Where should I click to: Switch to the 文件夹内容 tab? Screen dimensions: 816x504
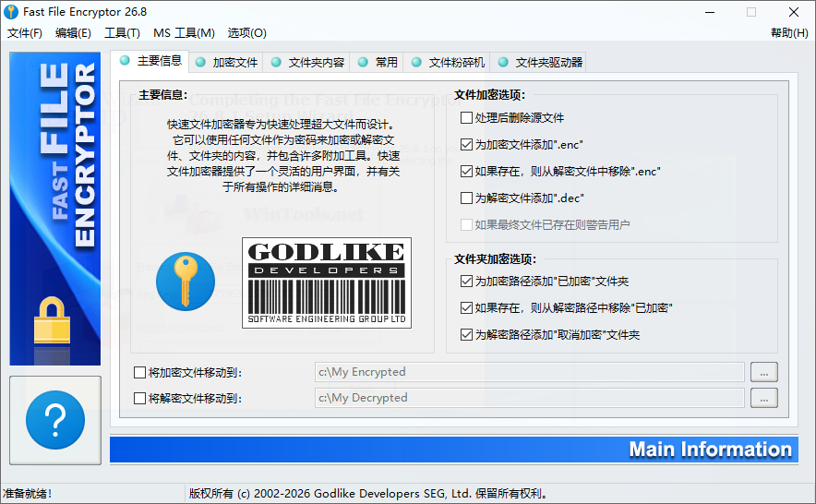(306, 63)
